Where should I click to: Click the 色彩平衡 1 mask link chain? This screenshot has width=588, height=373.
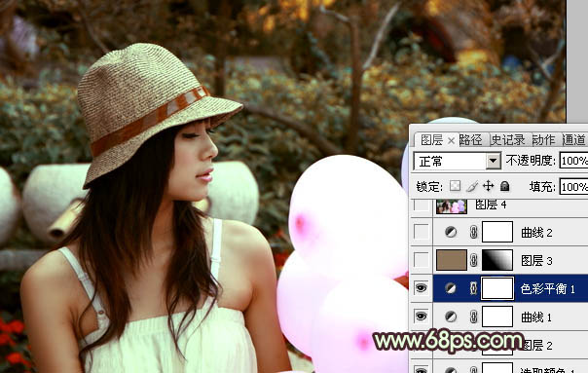[474, 288]
